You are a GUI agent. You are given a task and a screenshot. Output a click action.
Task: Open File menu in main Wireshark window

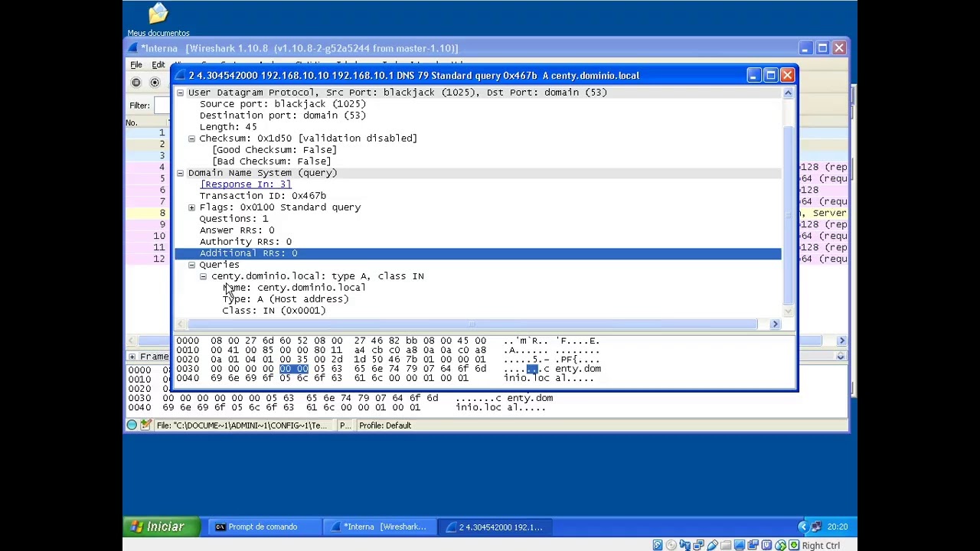pyautogui.click(x=136, y=65)
